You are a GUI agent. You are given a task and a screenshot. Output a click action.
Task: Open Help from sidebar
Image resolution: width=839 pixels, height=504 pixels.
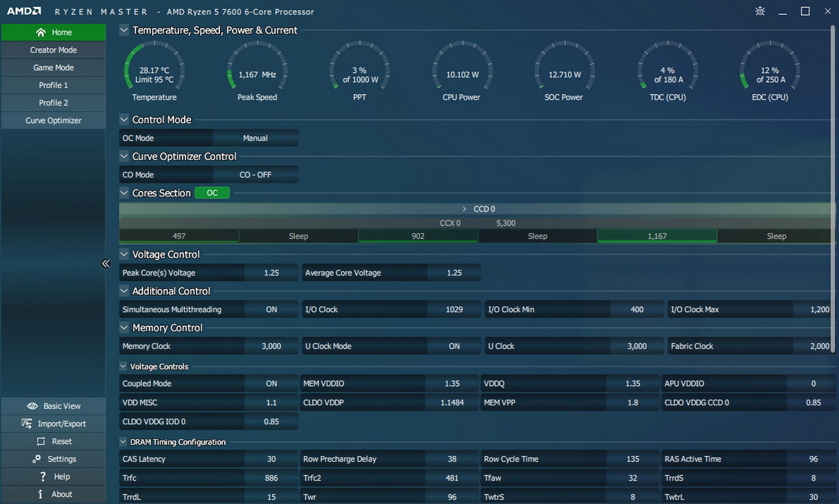point(53,477)
